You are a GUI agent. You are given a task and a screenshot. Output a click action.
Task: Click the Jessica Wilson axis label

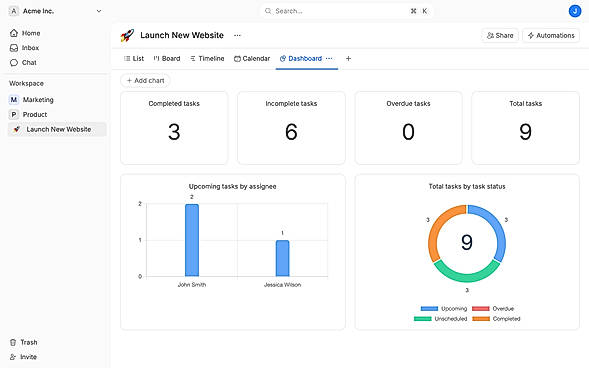pos(282,285)
